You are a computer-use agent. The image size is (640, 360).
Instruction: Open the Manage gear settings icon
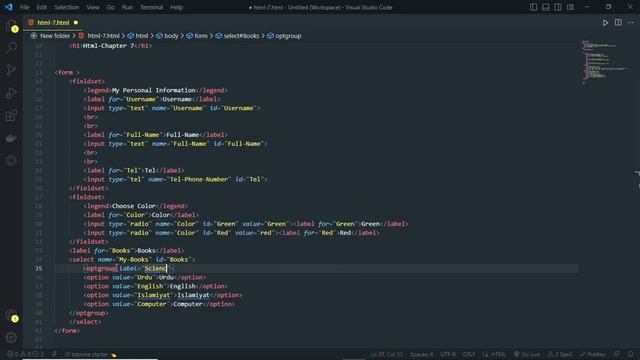[x=11, y=337]
